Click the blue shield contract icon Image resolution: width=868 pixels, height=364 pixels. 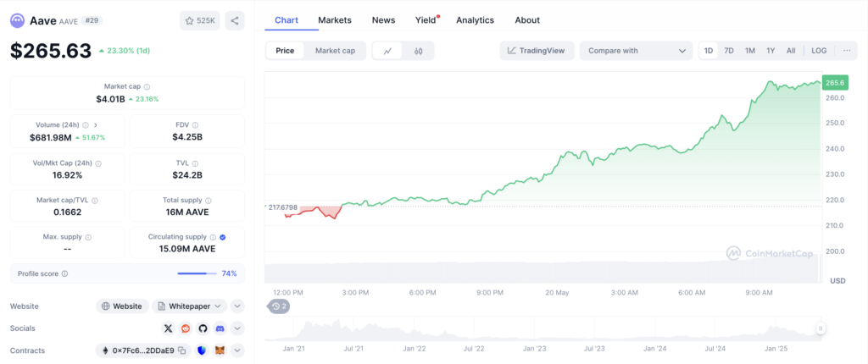pyautogui.click(x=202, y=350)
